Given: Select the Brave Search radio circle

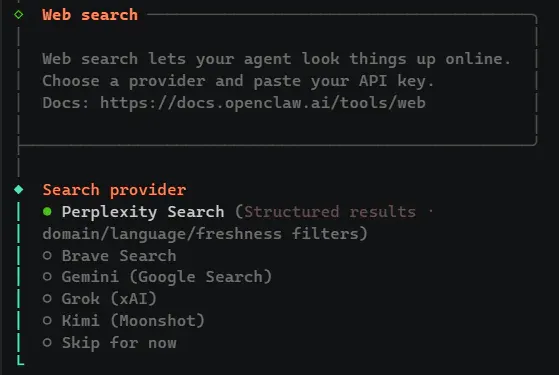Looking at the screenshot, I should [x=47, y=256].
